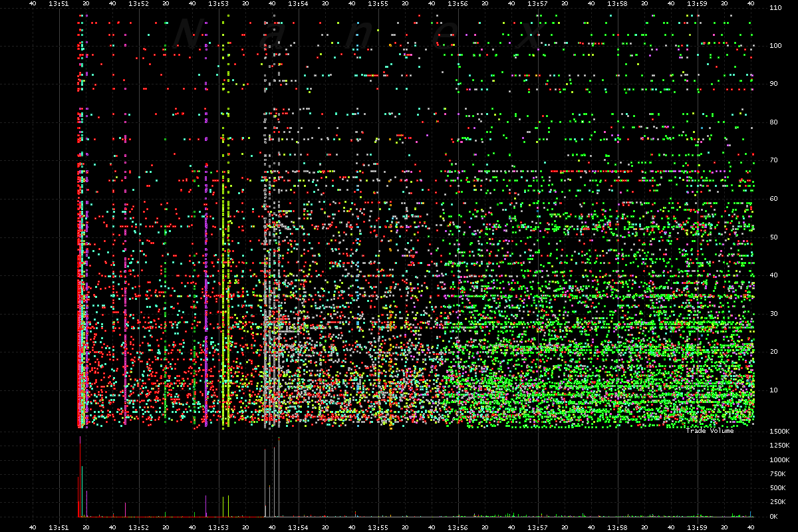Select 13:58 on the bottom time axis
The image size is (798, 532).
click(618, 527)
